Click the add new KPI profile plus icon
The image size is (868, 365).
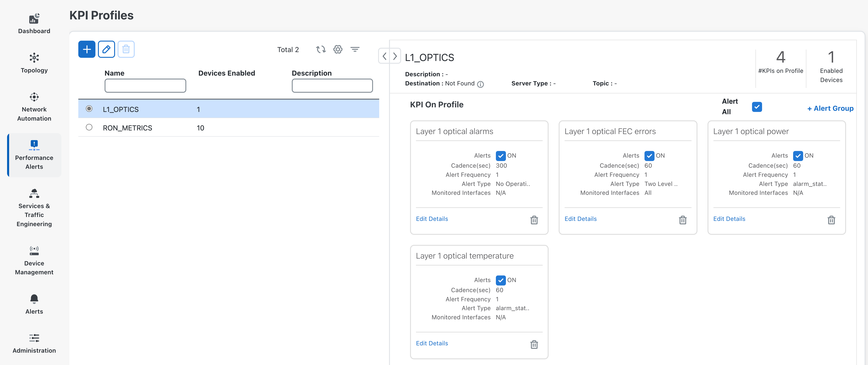[x=87, y=50]
